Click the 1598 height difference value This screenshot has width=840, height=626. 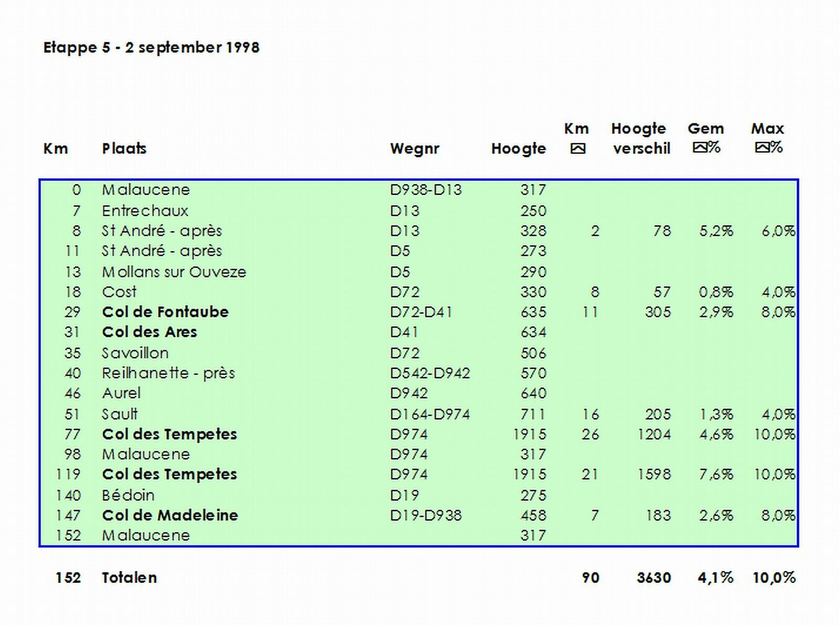click(x=654, y=474)
